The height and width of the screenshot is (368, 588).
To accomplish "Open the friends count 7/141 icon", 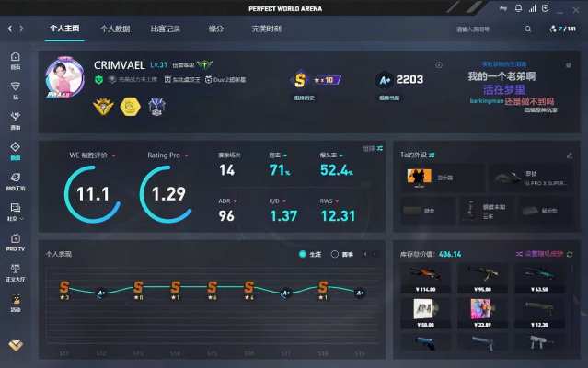I will click(562, 29).
